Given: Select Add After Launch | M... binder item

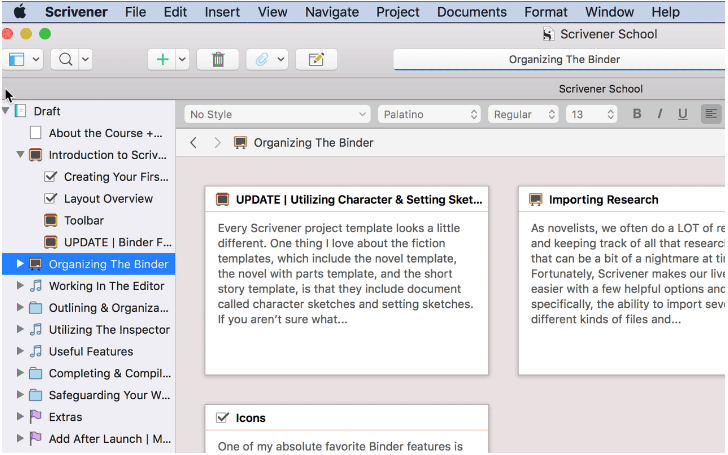Looking at the screenshot, I should click(x=110, y=439).
